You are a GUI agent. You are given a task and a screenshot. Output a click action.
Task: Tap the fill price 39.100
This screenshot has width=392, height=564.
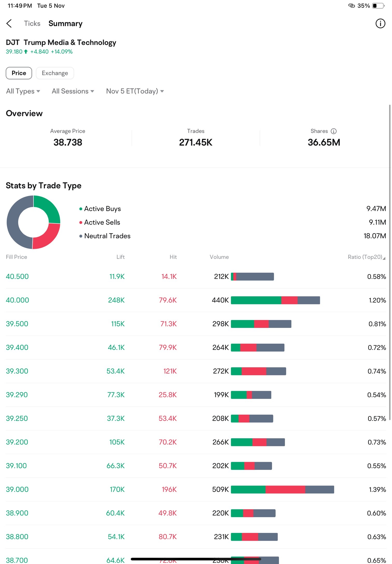(16, 466)
